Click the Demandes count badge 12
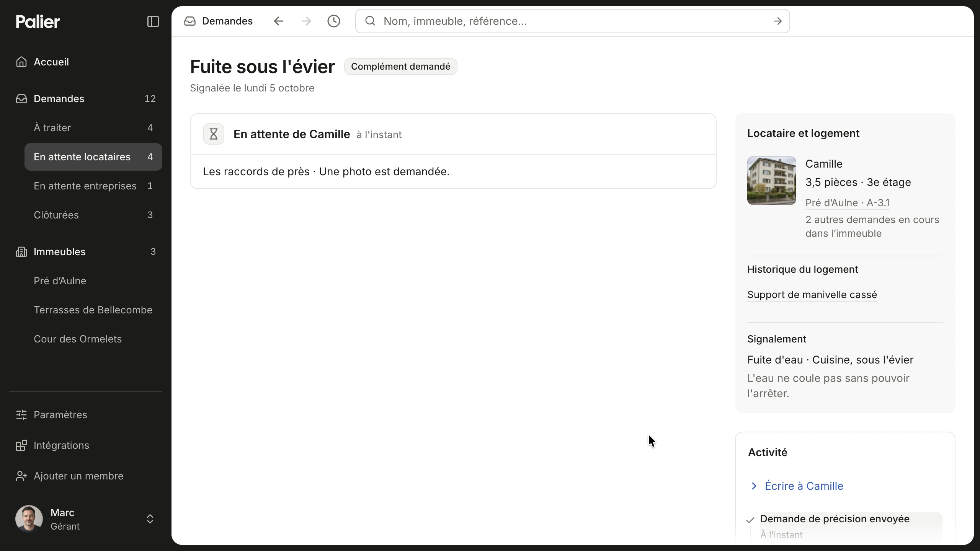Viewport: 980px width, 551px height. [x=150, y=99]
